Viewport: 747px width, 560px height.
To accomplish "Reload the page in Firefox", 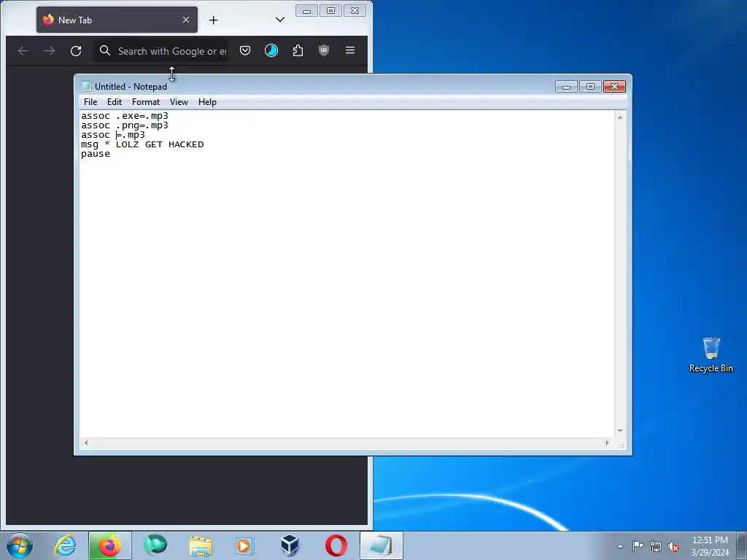I will click(76, 50).
